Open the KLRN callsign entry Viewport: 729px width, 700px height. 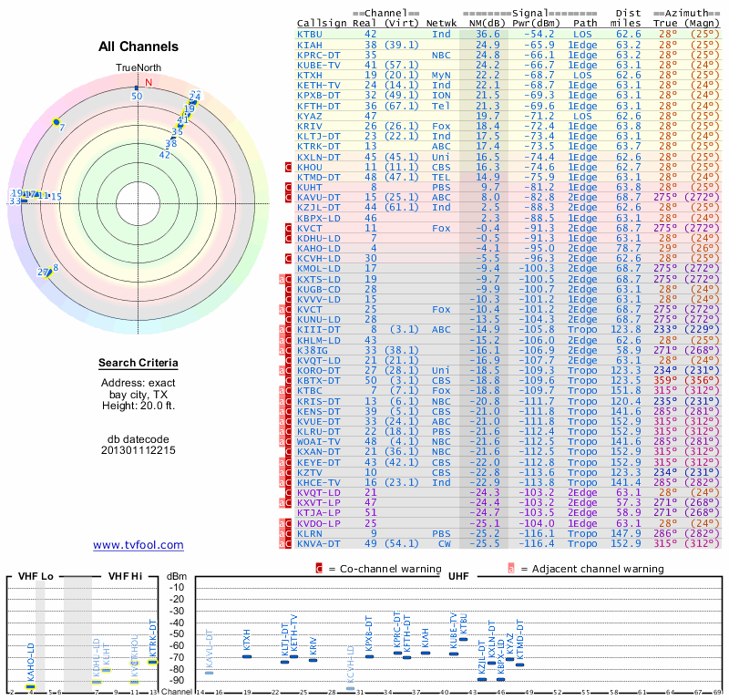(x=310, y=533)
